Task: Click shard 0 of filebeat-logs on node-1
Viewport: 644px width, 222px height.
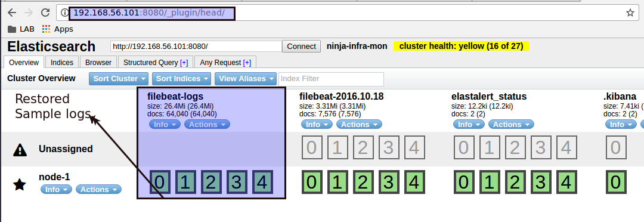Action: coord(159,182)
